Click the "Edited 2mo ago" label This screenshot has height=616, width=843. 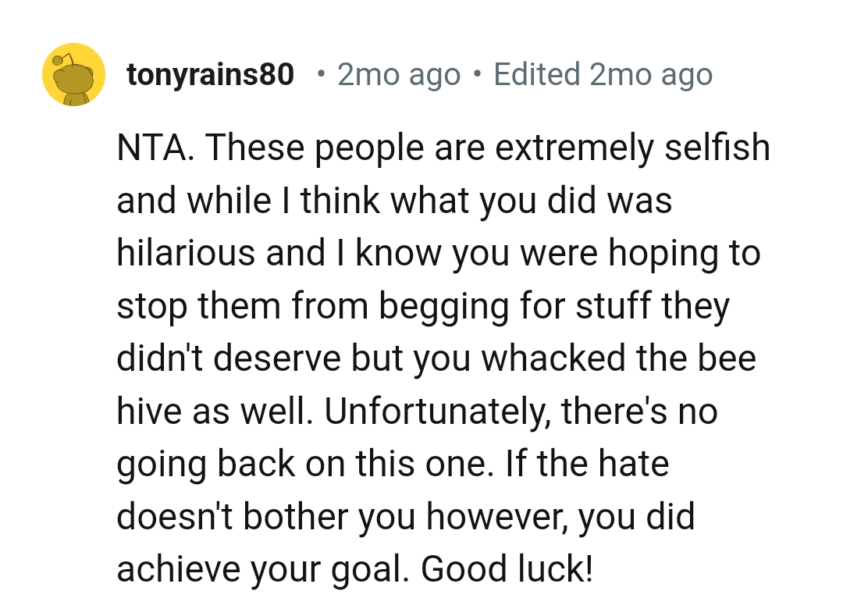(603, 75)
